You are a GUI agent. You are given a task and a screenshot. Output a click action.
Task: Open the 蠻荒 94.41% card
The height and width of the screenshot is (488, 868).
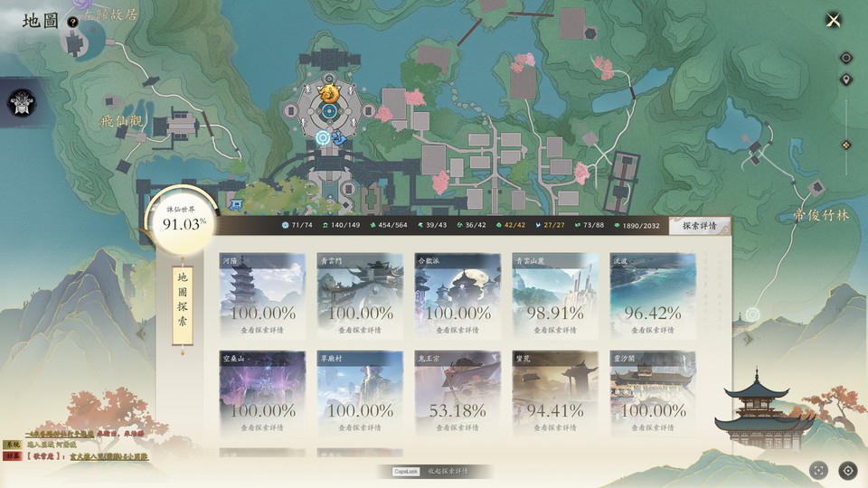[x=555, y=393]
